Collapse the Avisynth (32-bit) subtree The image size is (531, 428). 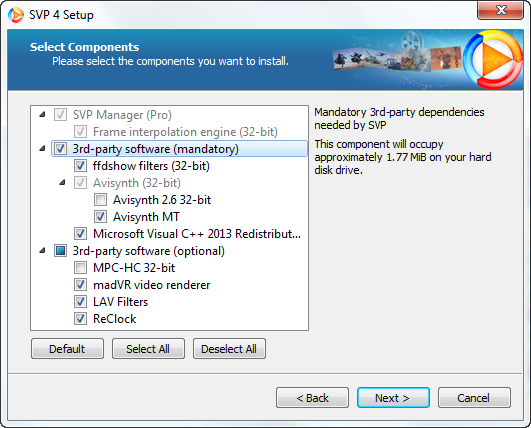(x=62, y=183)
